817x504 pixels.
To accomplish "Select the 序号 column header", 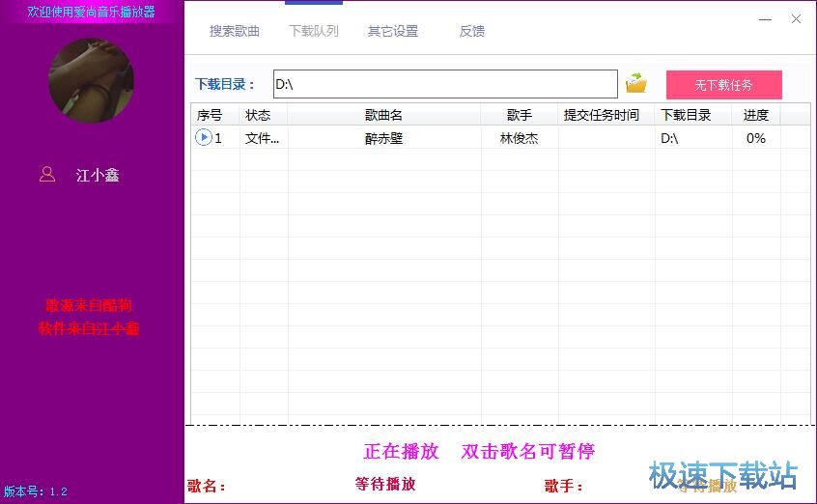I will pos(214,115).
